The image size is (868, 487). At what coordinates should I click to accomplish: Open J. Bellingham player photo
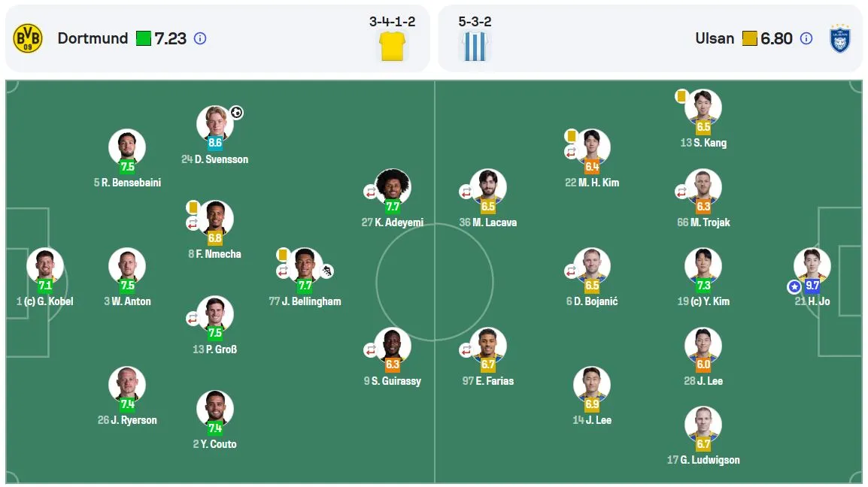click(x=305, y=266)
